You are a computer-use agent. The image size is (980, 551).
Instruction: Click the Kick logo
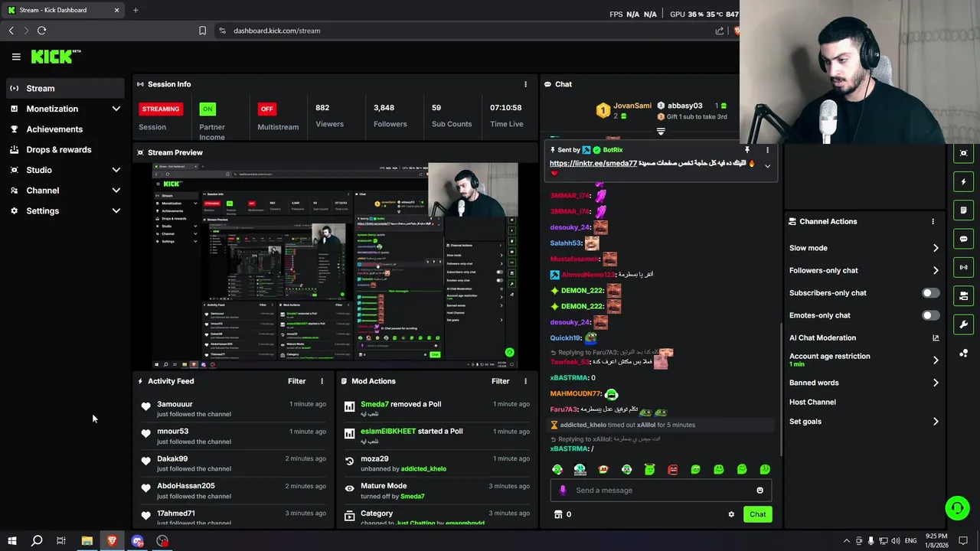55,57
